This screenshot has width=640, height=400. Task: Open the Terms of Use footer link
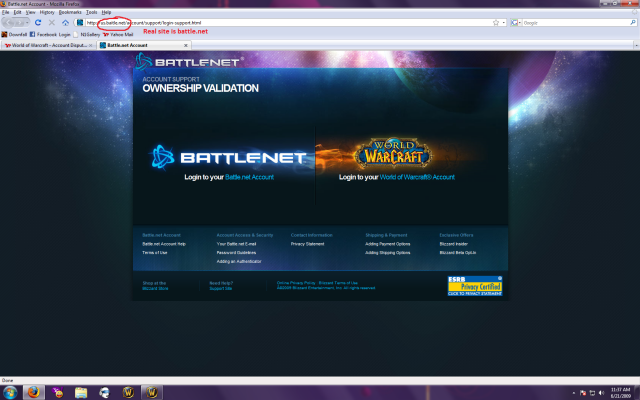(x=155, y=253)
